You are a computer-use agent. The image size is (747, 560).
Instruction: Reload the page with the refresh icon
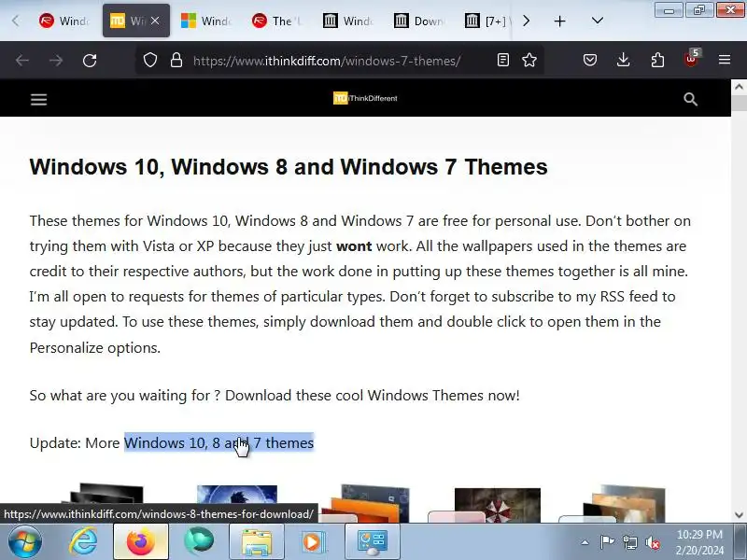pyautogui.click(x=90, y=61)
